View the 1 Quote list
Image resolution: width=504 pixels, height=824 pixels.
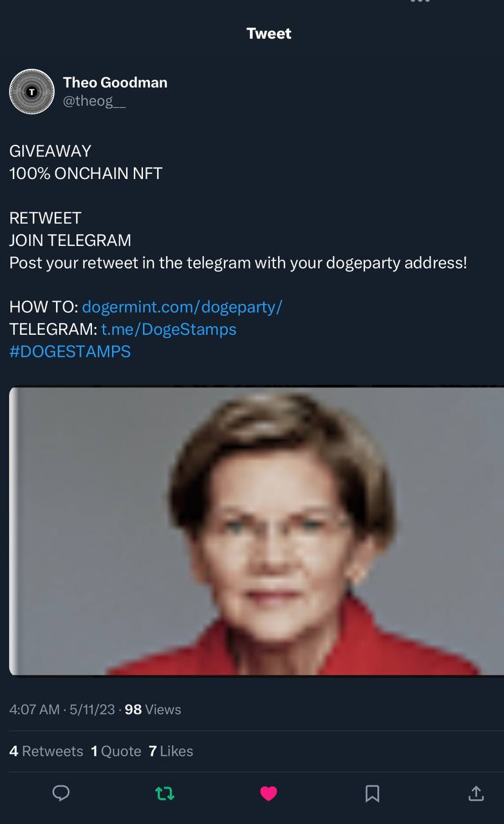[x=116, y=751]
